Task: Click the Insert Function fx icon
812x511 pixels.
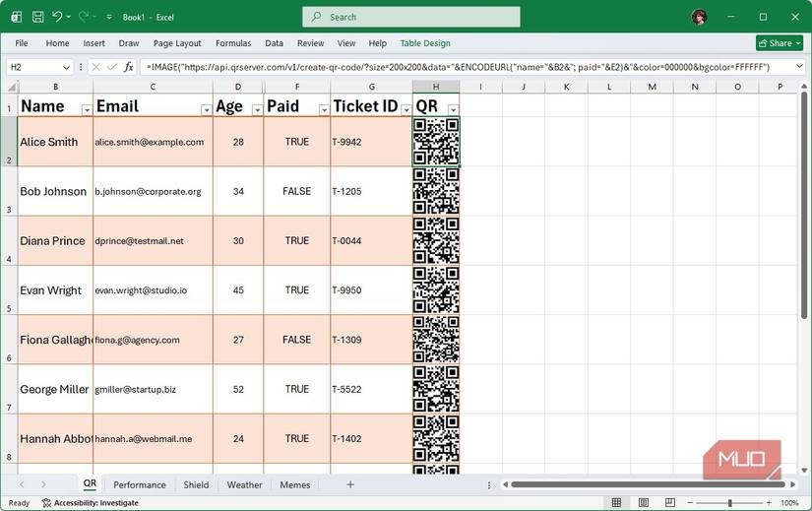Action: pos(128,67)
